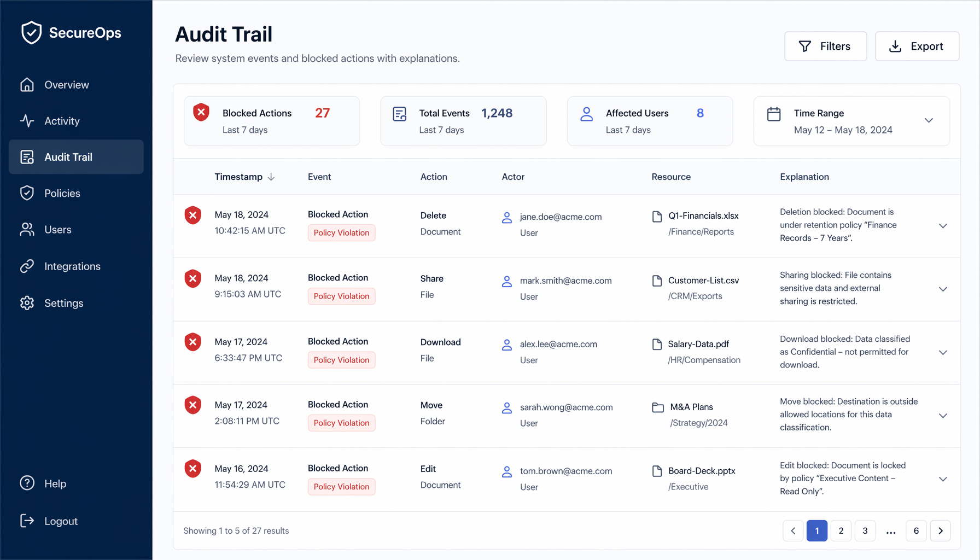This screenshot has height=560, width=980.
Task: Select Audit Trail in the sidebar
Action: (x=76, y=157)
